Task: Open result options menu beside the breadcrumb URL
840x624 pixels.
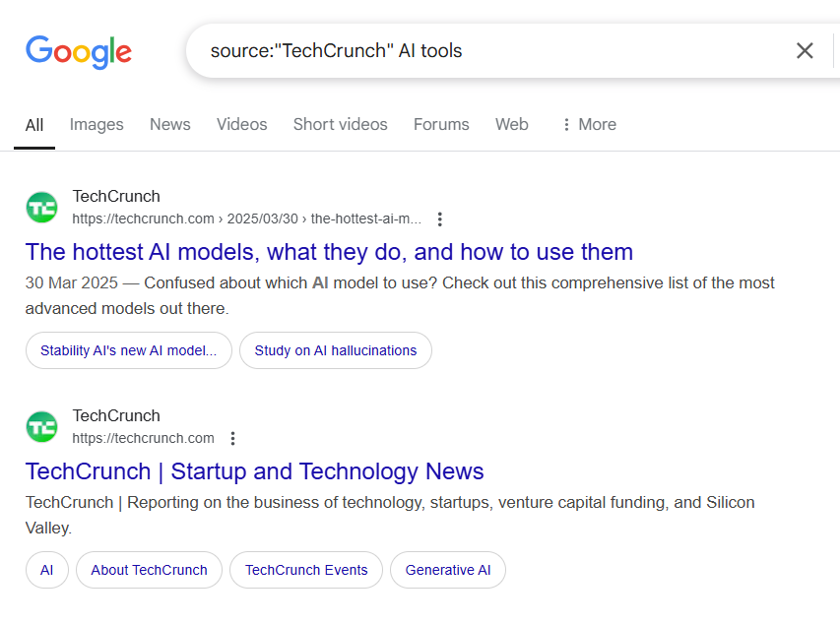Action: [439, 218]
